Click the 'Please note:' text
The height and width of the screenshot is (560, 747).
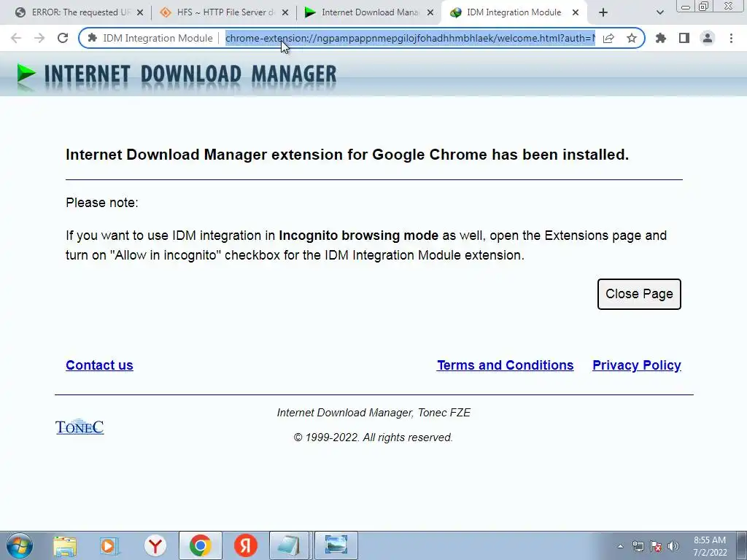(x=102, y=203)
